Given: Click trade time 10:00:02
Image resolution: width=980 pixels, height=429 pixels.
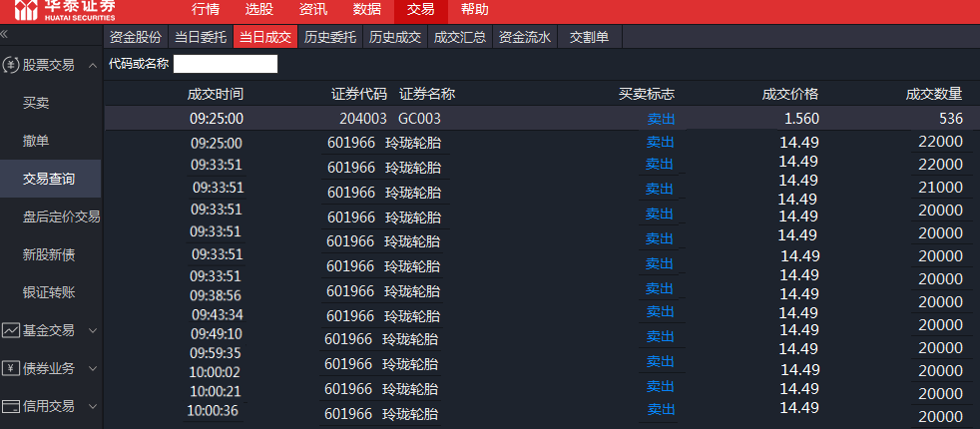Looking at the screenshot, I should (215, 372).
